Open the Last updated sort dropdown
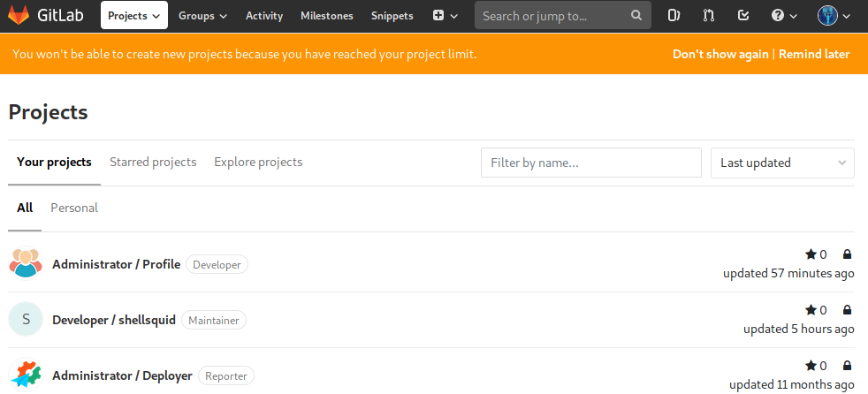The width and height of the screenshot is (868, 394). pyautogui.click(x=782, y=163)
